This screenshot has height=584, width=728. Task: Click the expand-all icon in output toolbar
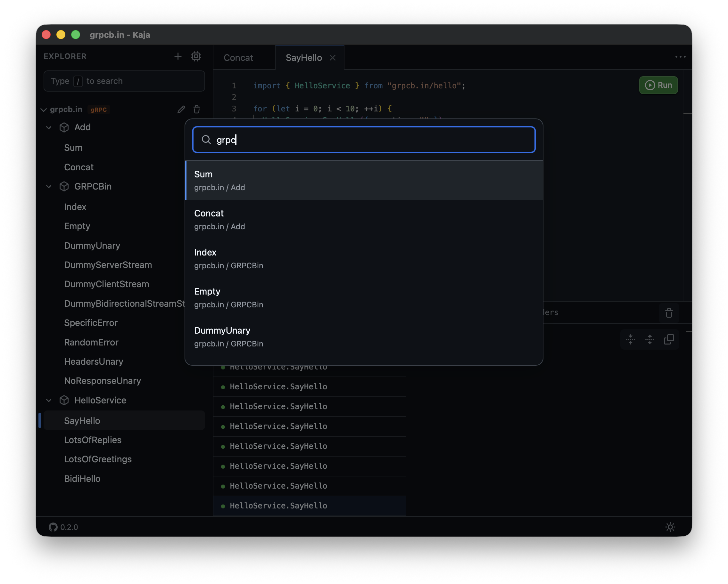(x=650, y=339)
